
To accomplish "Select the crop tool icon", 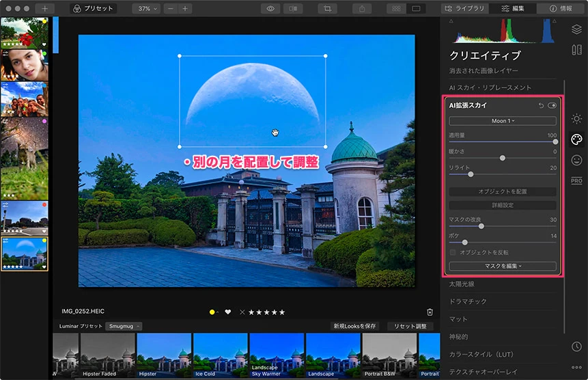I will tap(327, 8).
